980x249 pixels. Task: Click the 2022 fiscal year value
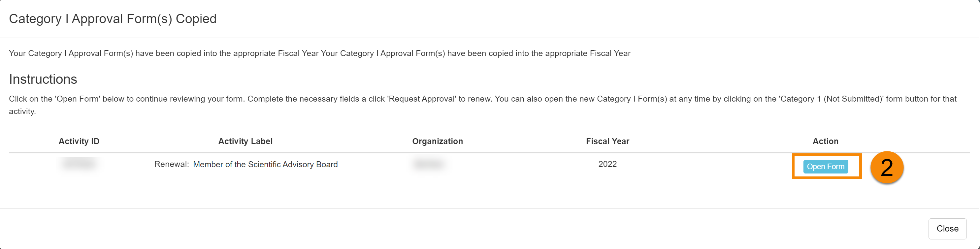[x=607, y=164]
